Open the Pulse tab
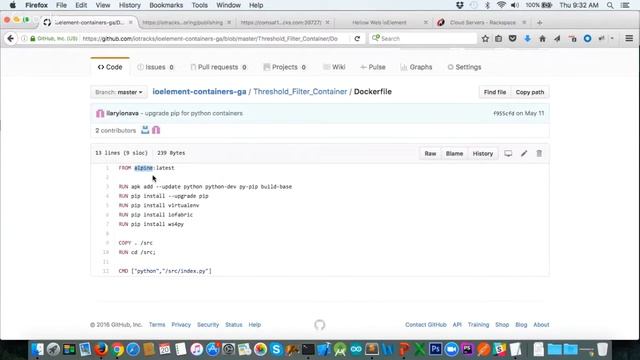Image resolution: width=640 pixels, height=360 pixels. tap(373, 67)
